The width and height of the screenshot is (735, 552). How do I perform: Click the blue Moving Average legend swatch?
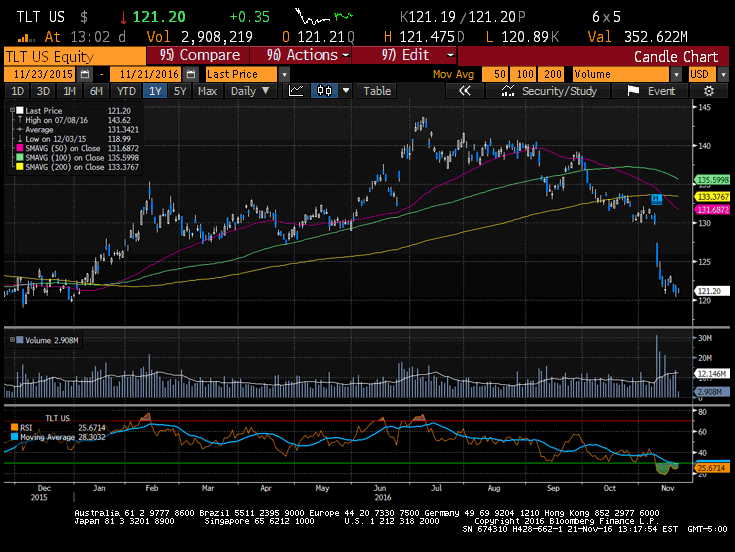[15, 437]
